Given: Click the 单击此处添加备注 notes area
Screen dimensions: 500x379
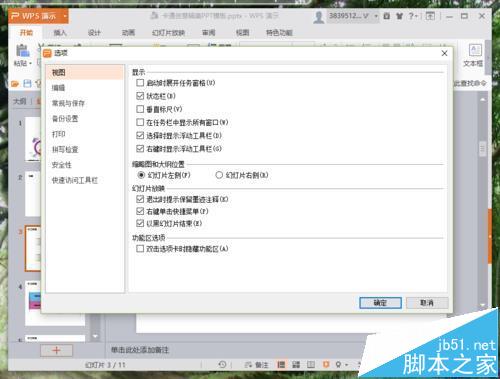Looking at the screenshot, I should pyautogui.click(x=140, y=350).
